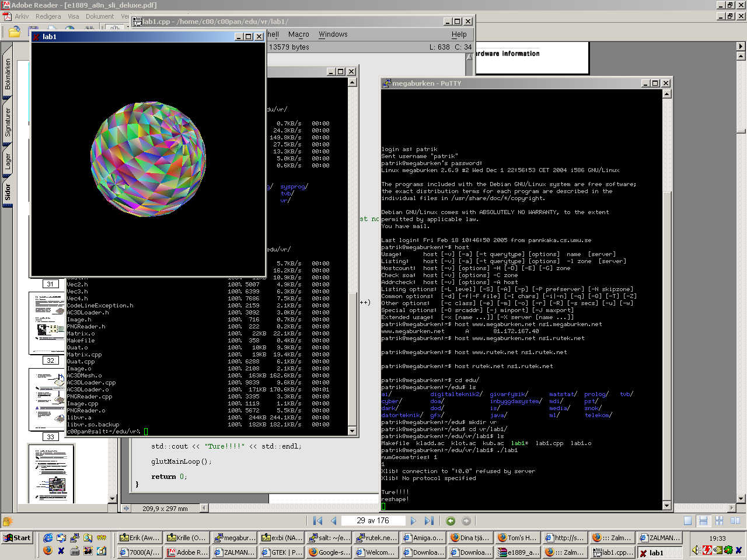The width and height of the screenshot is (747, 560).
Task: Open the Lager side tab
Action: 8,162
